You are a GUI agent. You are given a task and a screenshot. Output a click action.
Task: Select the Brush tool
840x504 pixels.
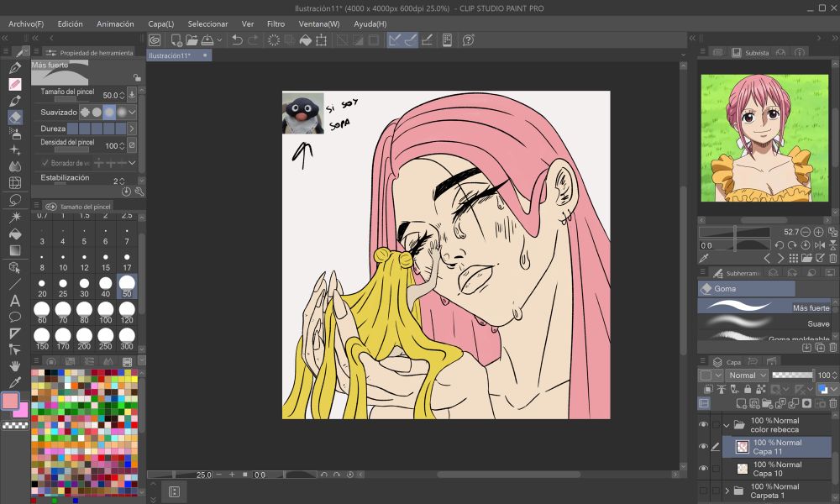[x=15, y=101]
